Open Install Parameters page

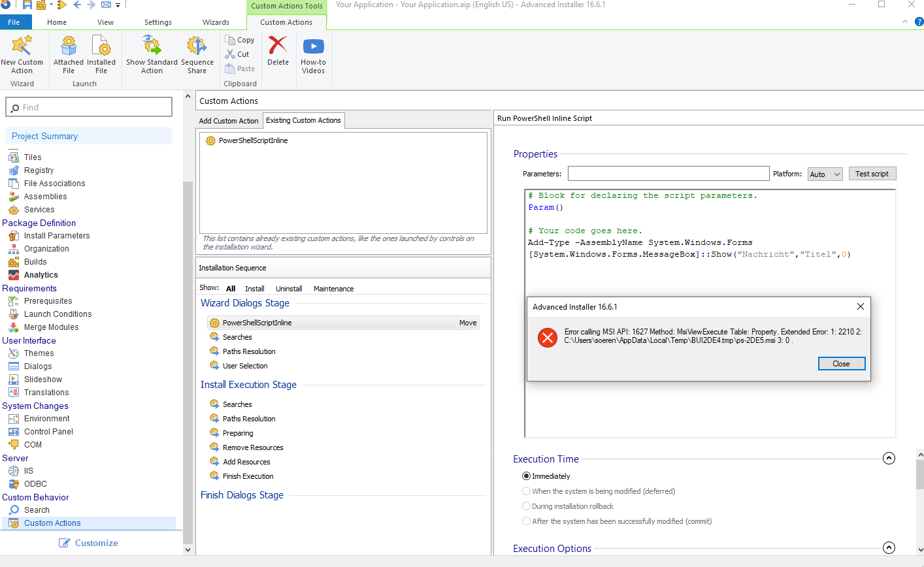[57, 236]
